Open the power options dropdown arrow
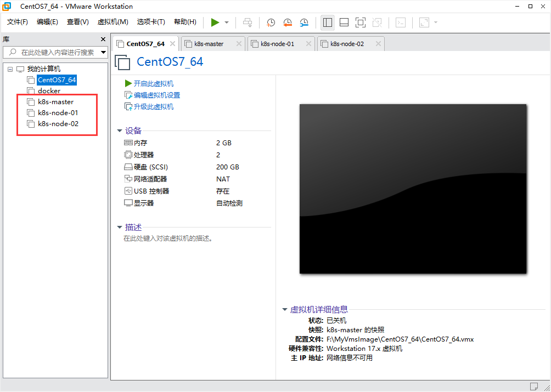Screen dimensions: 551x392 click(227, 22)
